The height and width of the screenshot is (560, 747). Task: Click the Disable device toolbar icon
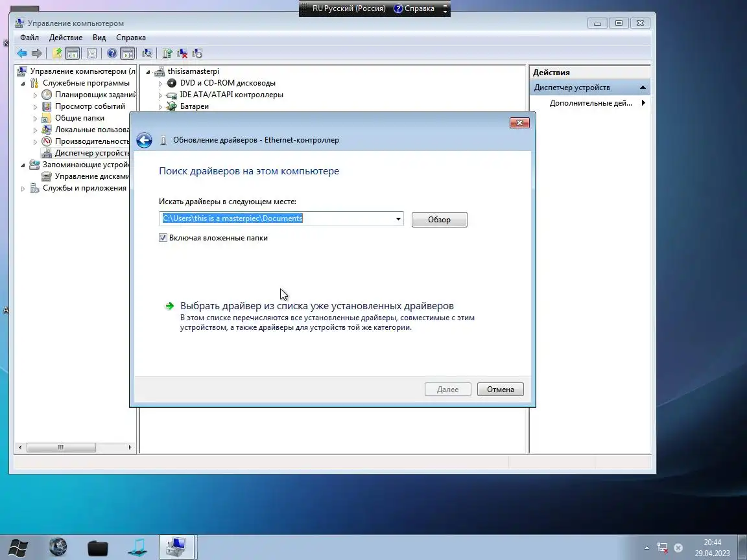coord(196,53)
